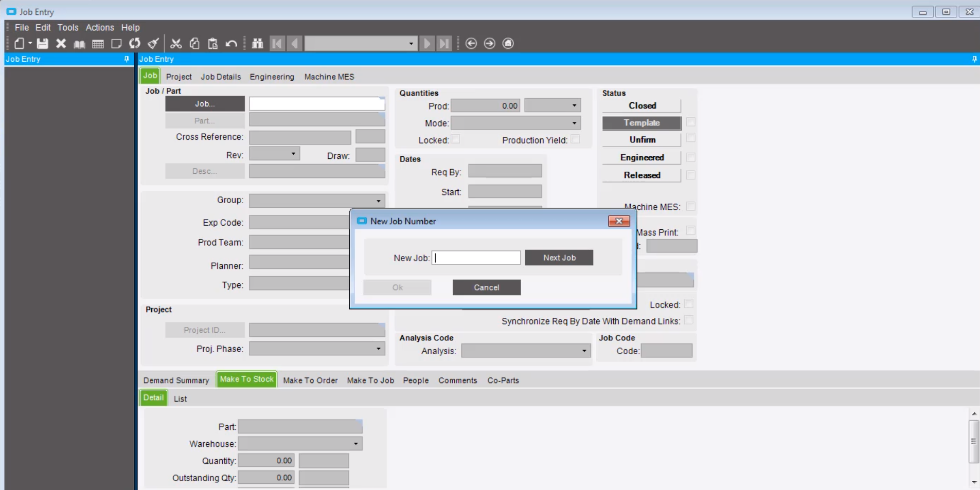980x490 pixels.
Task: Select the Clear/broom icon on the toolbar
Action: 153,44
